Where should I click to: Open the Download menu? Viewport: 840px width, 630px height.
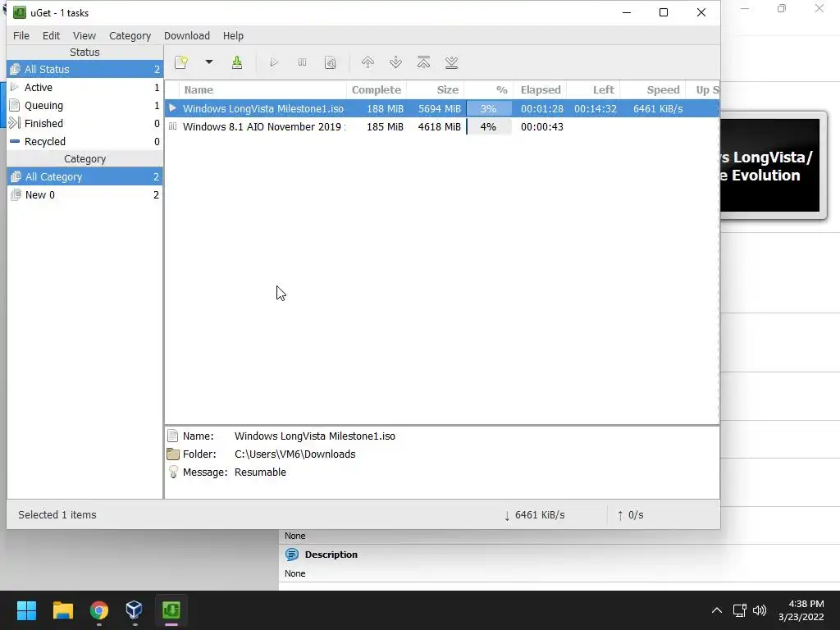point(187,36)
